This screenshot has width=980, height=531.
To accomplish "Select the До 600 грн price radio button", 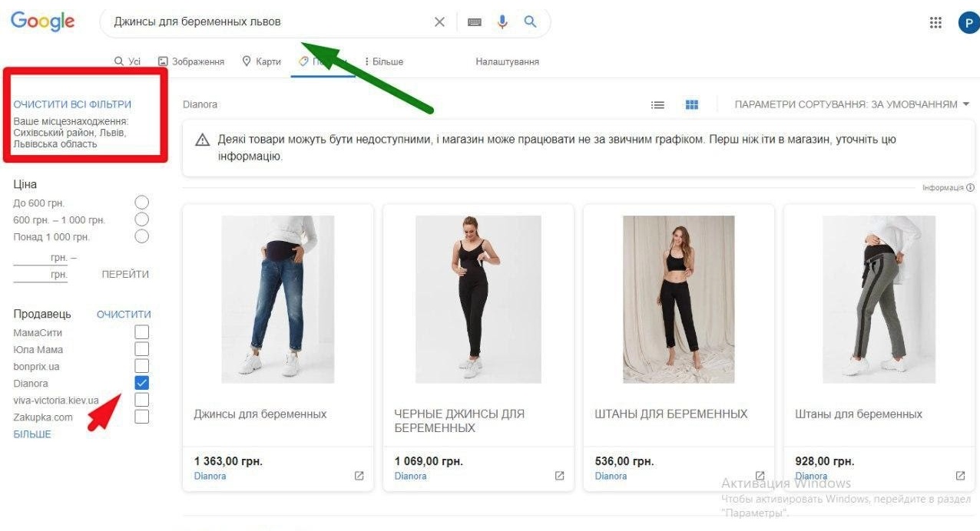I will pos(141,202).
